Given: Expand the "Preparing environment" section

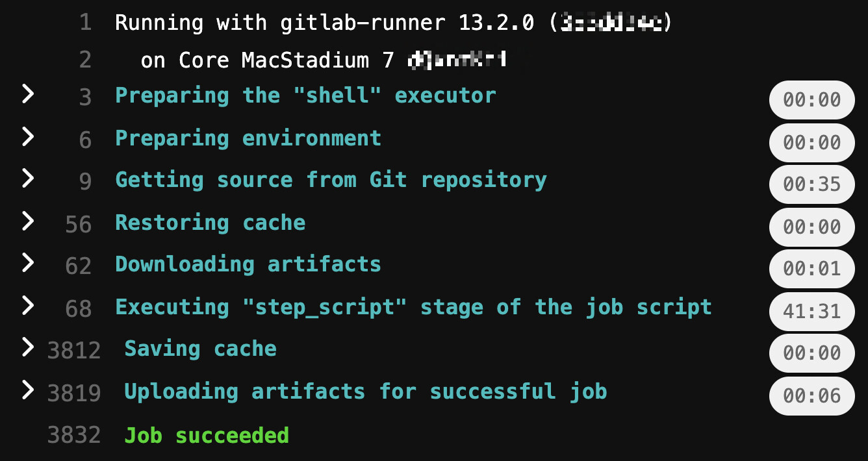Looking at the screenshot, I should tap(28, 137).
